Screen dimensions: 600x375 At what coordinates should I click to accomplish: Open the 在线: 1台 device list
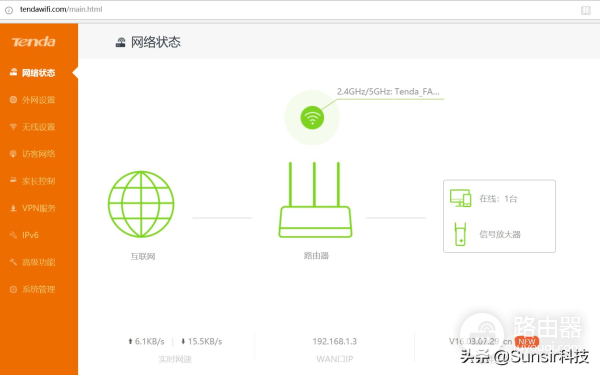(x=498, y=199)
